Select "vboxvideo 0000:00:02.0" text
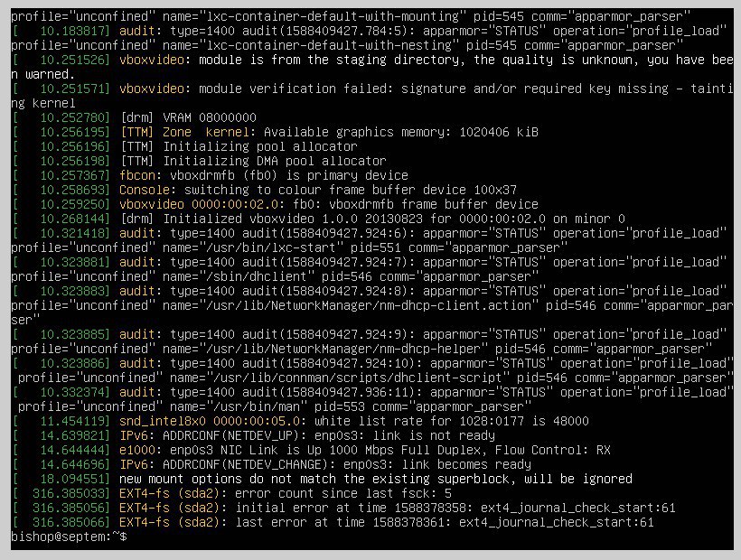 click(x=199, y=204)
